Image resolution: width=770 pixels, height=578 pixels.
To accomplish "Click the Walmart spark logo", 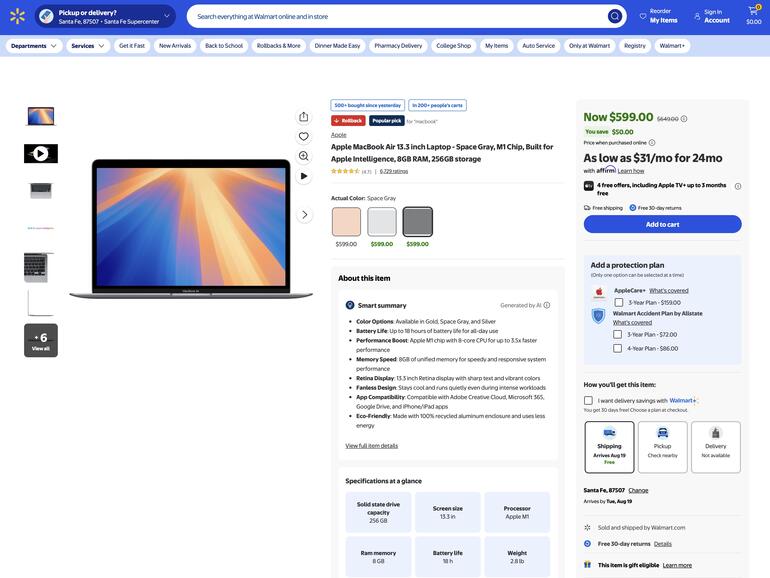I will click(17, 16).
